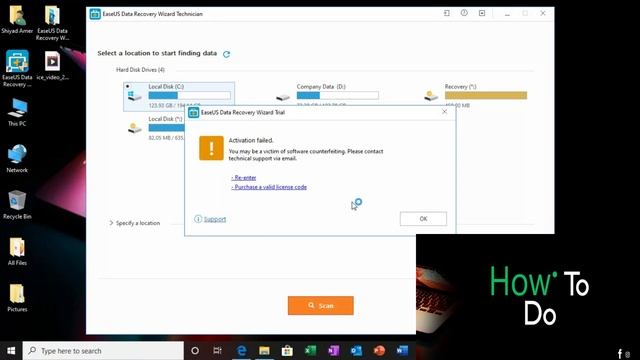Click the Type here to search box

tap(103, 351)
